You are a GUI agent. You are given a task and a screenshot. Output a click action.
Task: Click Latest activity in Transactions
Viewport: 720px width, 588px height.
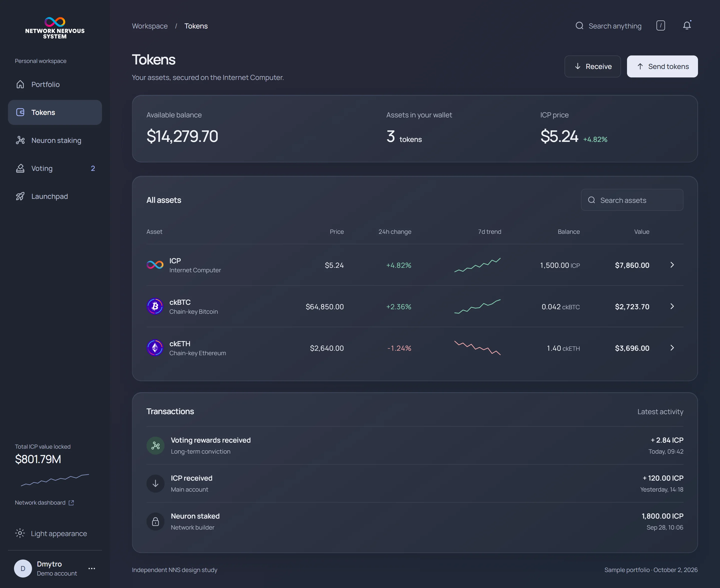pos(660,412)
